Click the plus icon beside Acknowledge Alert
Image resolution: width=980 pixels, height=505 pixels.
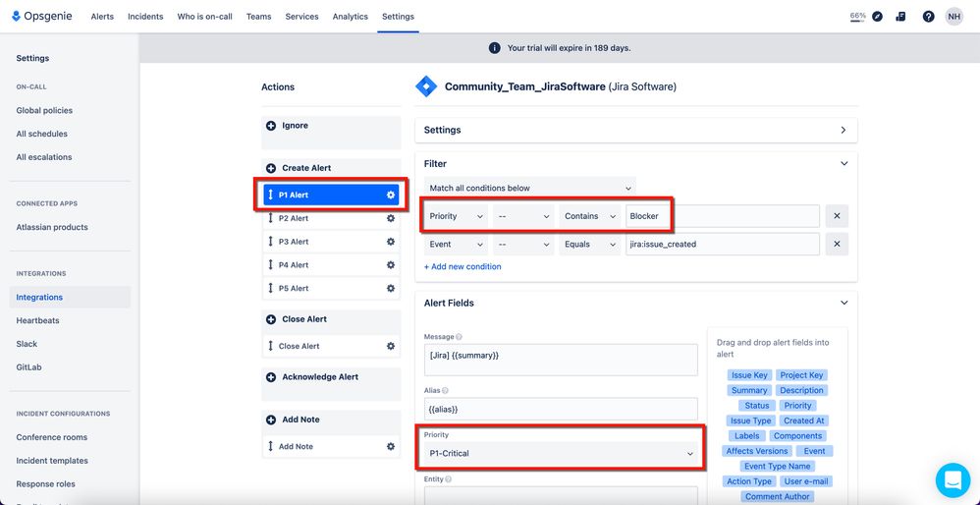tap(271, 377)
